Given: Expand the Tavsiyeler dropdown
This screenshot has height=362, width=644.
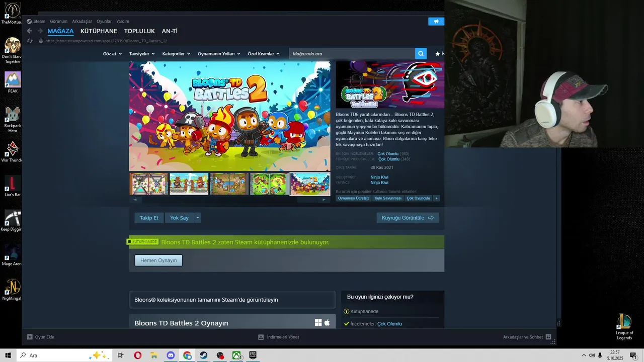Looking at the screenshot, I should coord(141,54).
